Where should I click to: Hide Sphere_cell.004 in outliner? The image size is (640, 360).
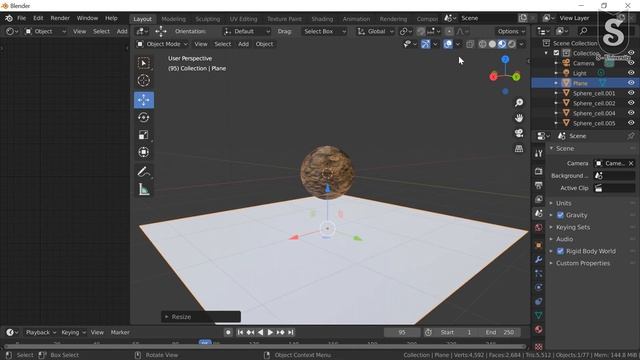coord(631,113)
